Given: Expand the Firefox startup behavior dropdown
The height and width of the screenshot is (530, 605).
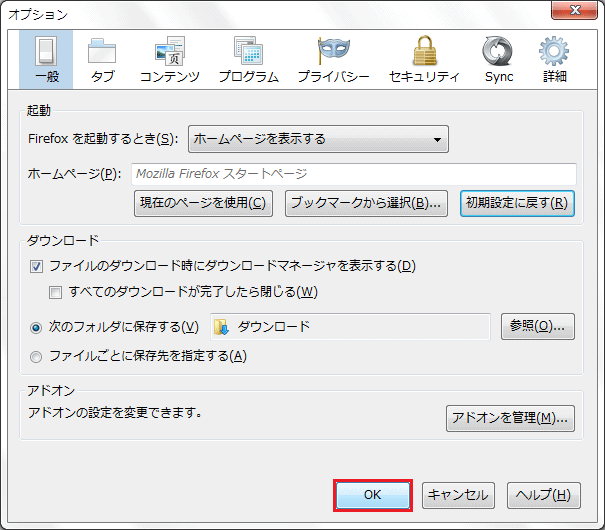Looking at the screenshot, I should 318,139.
